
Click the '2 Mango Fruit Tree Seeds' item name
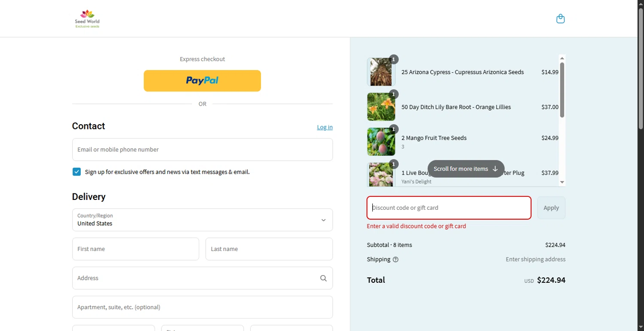(434, 138)
